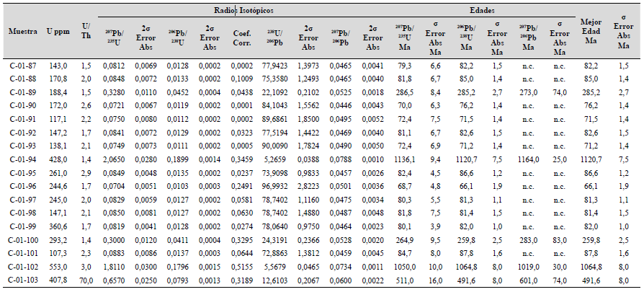Select the U ppm value 360,6
Viewport: 644px width, 292px height.
tap(57, 225)
